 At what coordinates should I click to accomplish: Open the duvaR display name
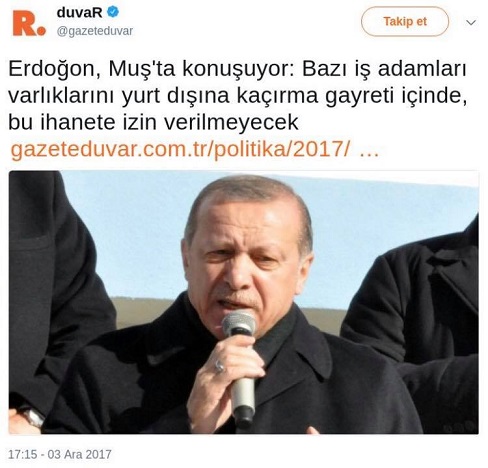(79, 13)
